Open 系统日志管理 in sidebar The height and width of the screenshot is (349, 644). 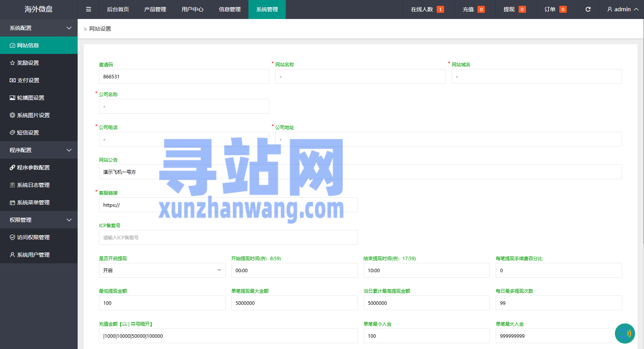tap(39, 185)
